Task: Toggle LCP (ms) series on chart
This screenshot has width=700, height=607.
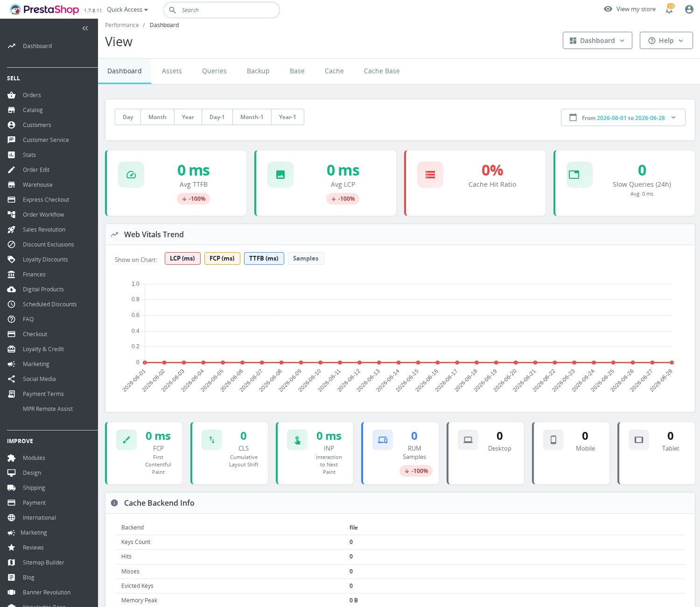Action: coord(182,258)
